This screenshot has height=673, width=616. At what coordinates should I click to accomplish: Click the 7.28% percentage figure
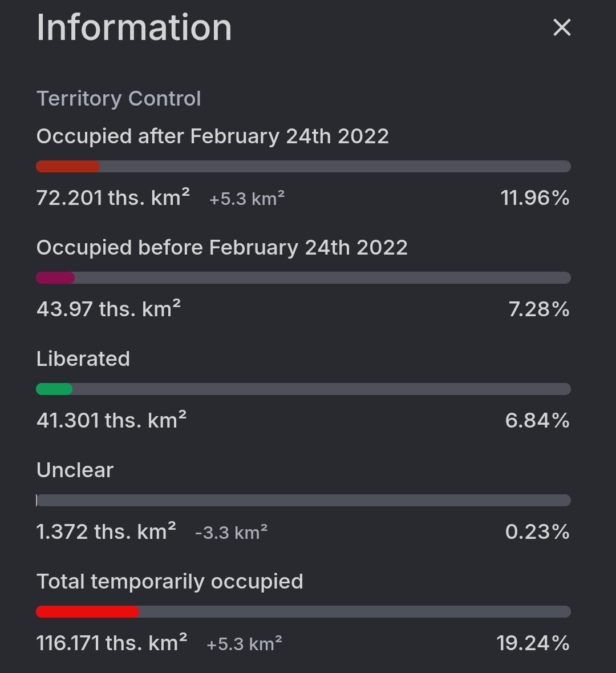point(539,309)
